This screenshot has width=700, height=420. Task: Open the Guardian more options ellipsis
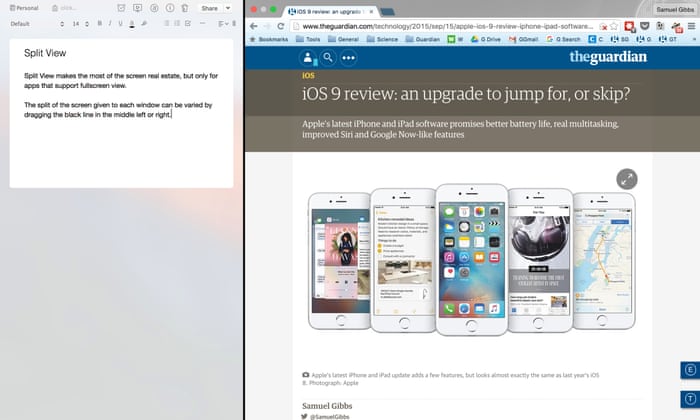point(348,58)
